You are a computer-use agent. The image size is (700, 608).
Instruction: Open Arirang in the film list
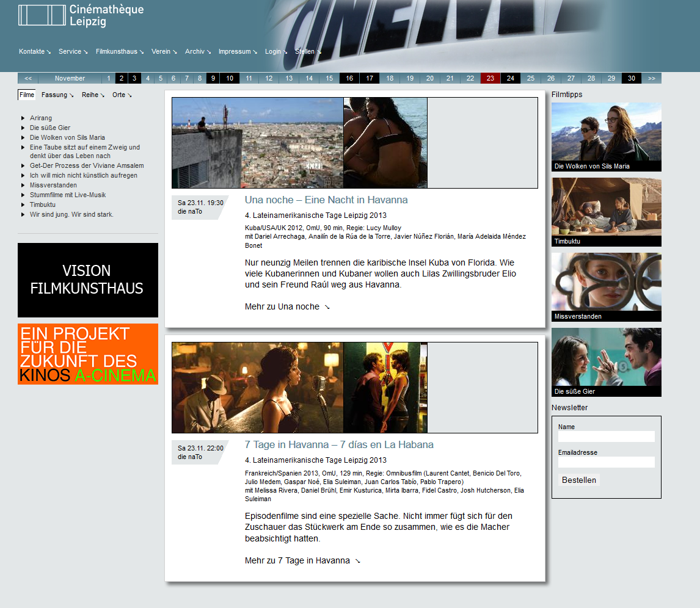coord(41,118)
